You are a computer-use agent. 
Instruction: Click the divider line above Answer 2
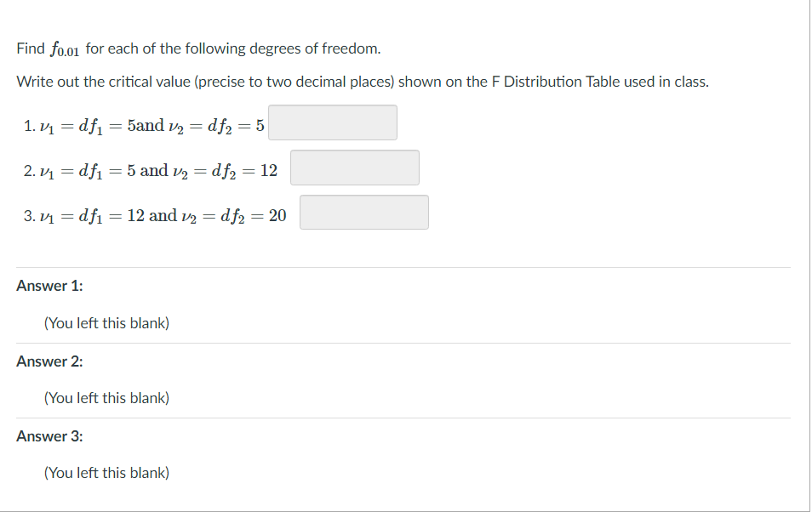pyautogui.click(x=403, y=342)
